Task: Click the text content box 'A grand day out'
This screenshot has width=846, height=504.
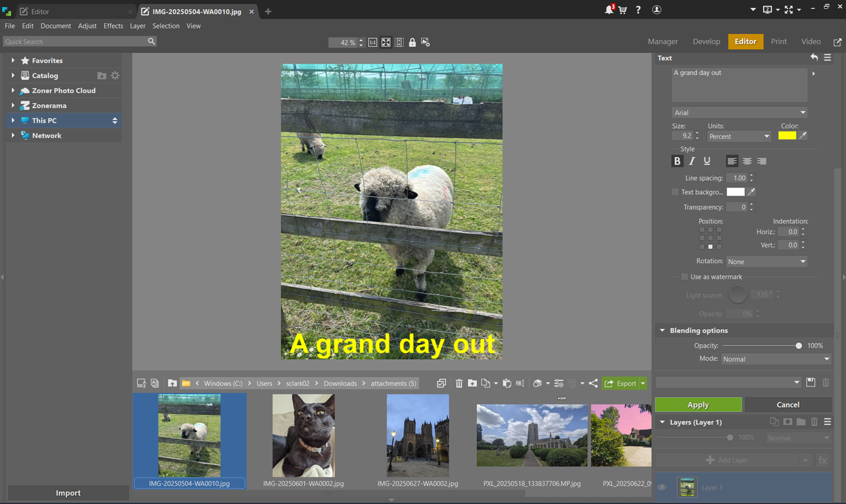Action: click(x=740, y=85)
